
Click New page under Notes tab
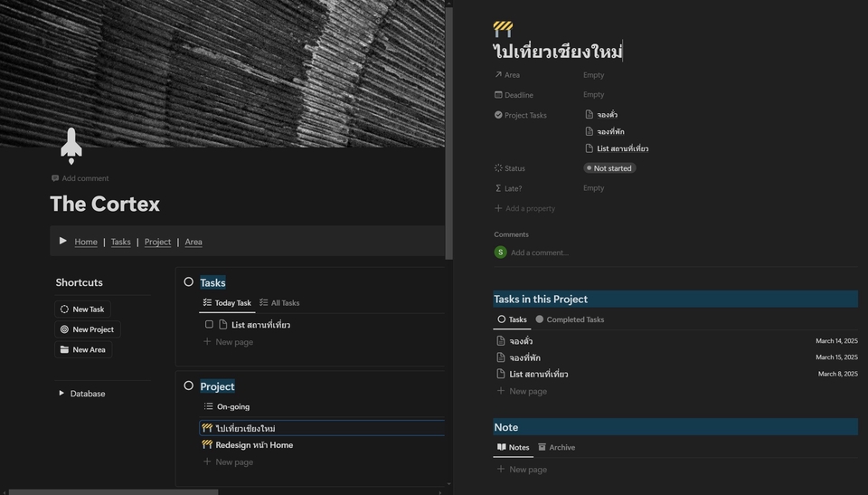522,470
